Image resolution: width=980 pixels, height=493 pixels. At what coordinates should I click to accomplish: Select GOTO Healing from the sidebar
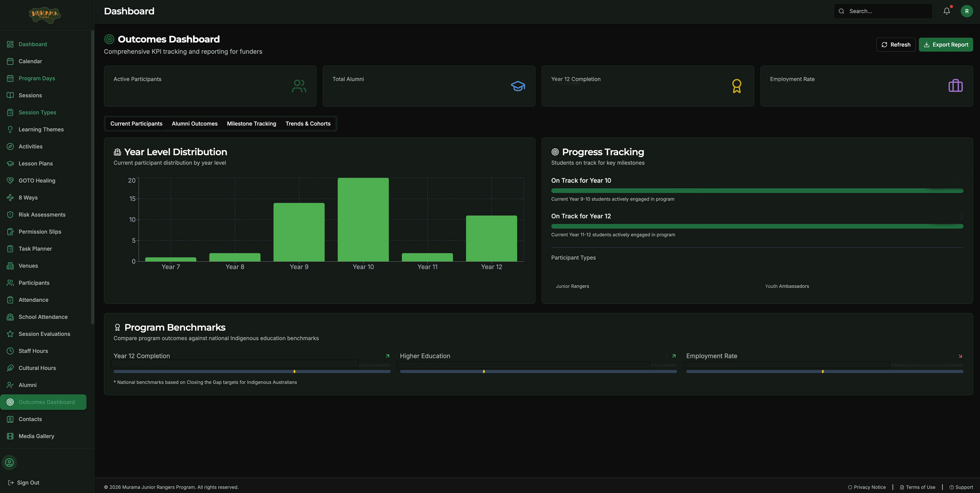click(x=37, y=180)
